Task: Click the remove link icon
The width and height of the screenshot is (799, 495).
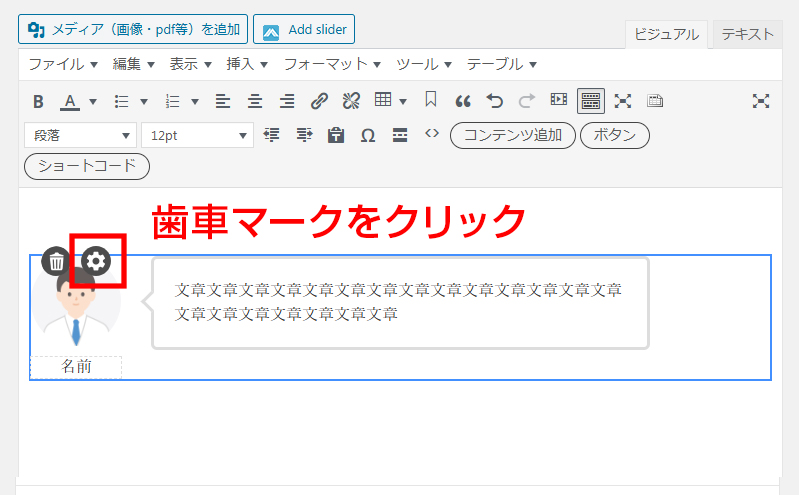Action: 350,101
